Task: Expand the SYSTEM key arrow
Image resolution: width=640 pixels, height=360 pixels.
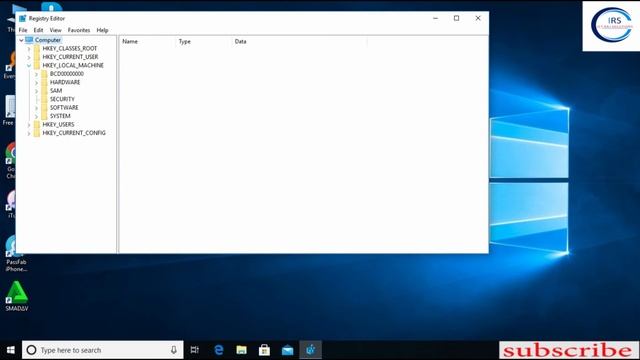Action: 36,116
